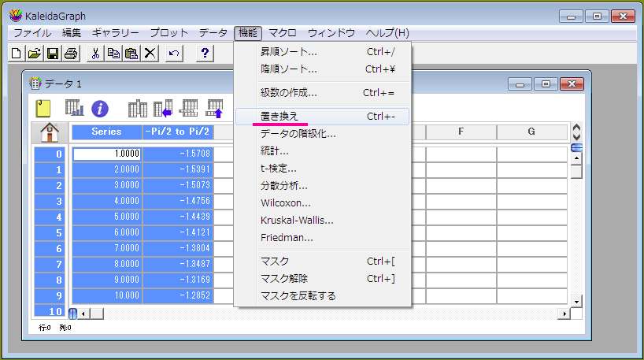The width and height of the screenshot is (644, 360).
Task: Print using the printer toolbar icon
Action: click(71, 54)
